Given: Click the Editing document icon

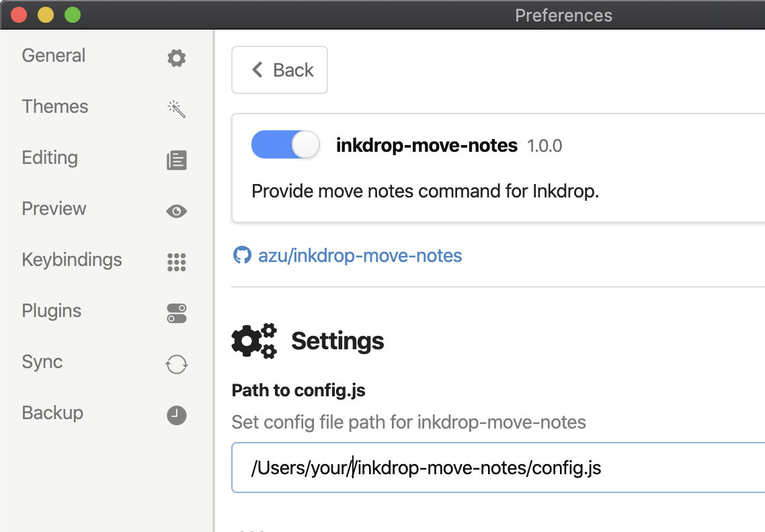Looking at the screenshot, I should (x=176, y=160).
